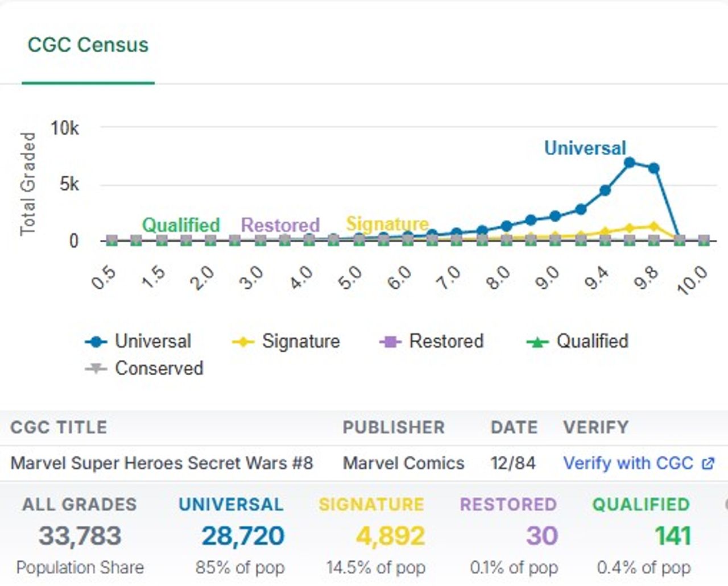Click the All Grades total 33,783
Image resolution: width=728 pixels, height=586 pixels.
(x=80, y=536)
